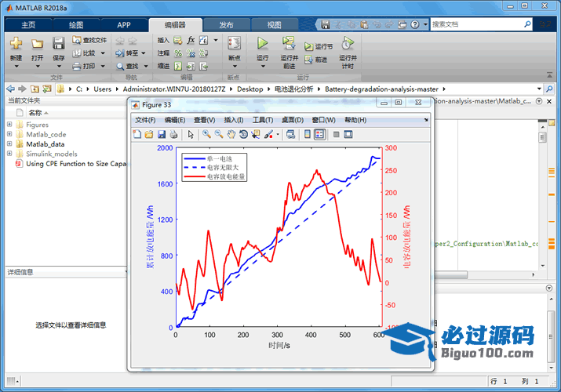Click the Save Figure disk icon

point(162,134)
